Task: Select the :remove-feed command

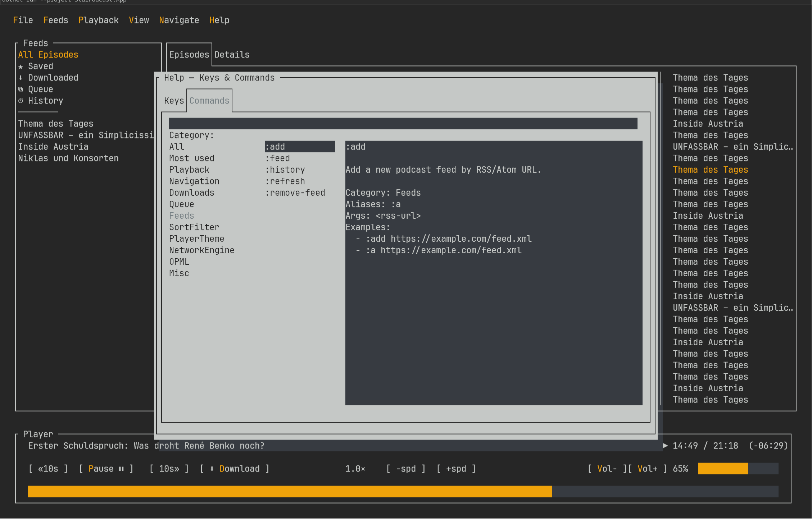Action: [295, 193]
